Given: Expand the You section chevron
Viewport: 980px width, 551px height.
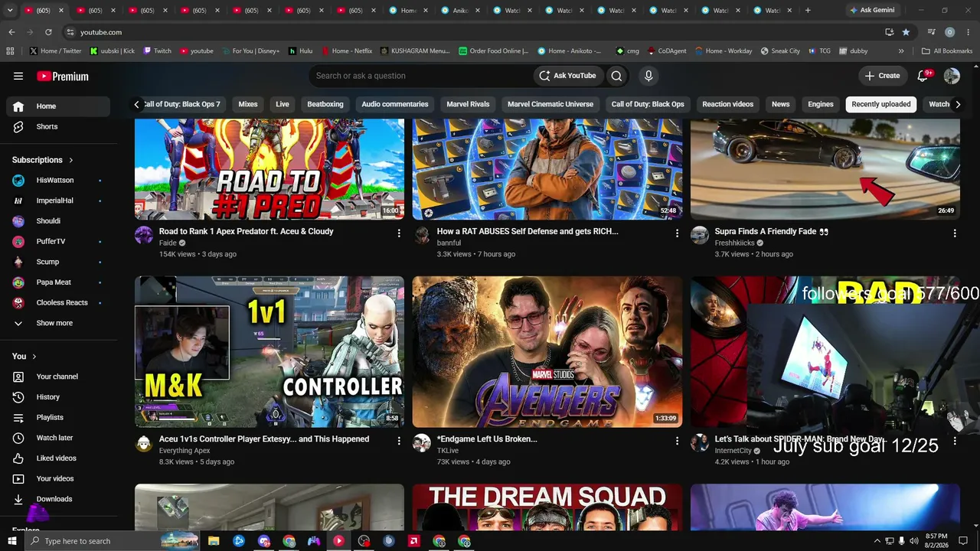Looking at the screenshot, I should coord(34,357).
